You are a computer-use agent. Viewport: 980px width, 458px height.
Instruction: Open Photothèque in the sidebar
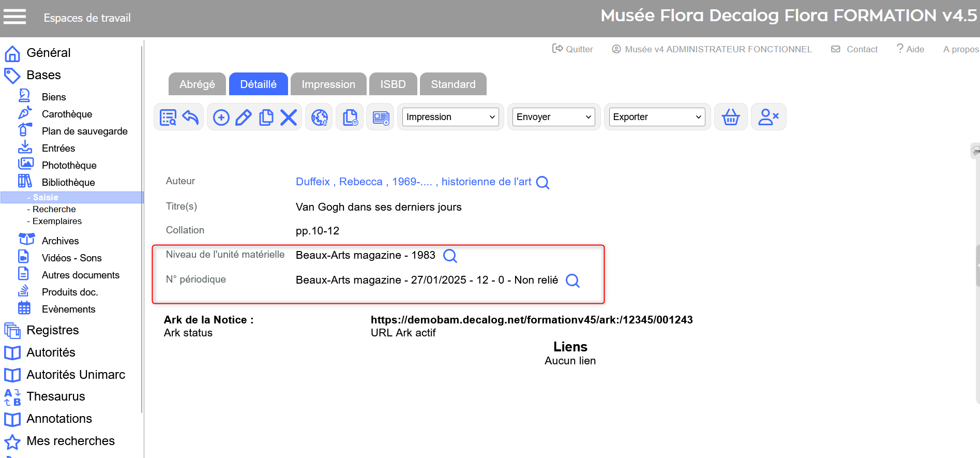[x=69, y=165]
